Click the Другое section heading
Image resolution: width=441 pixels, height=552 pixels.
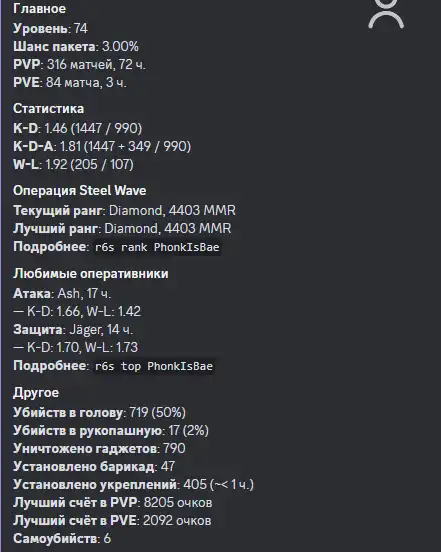click(x=36, y=393)
